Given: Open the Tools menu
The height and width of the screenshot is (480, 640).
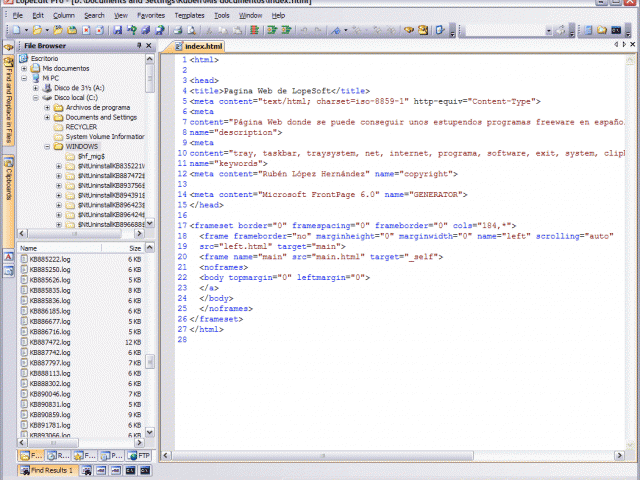Looking at the screenshot, I should click(222, 16).
